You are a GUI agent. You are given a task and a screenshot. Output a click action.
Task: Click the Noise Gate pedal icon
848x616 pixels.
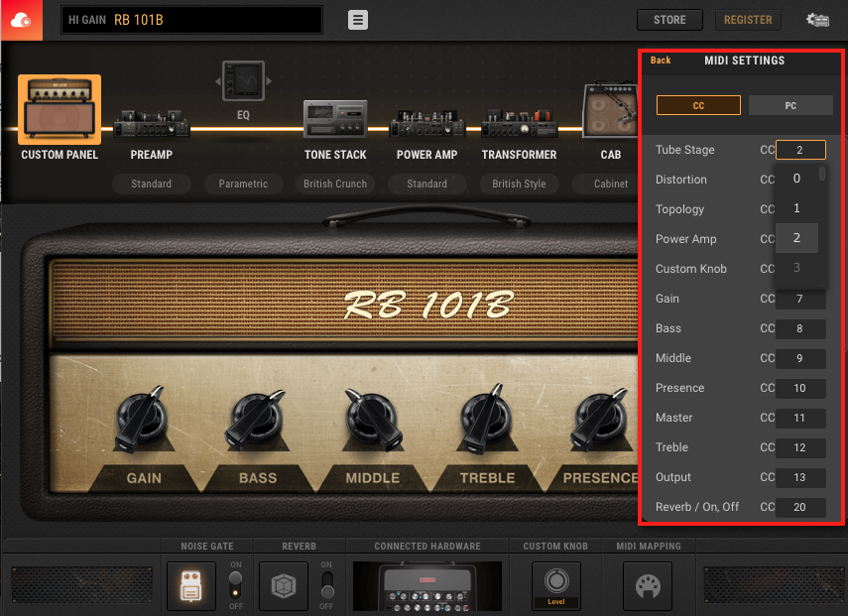coord(191,585)
